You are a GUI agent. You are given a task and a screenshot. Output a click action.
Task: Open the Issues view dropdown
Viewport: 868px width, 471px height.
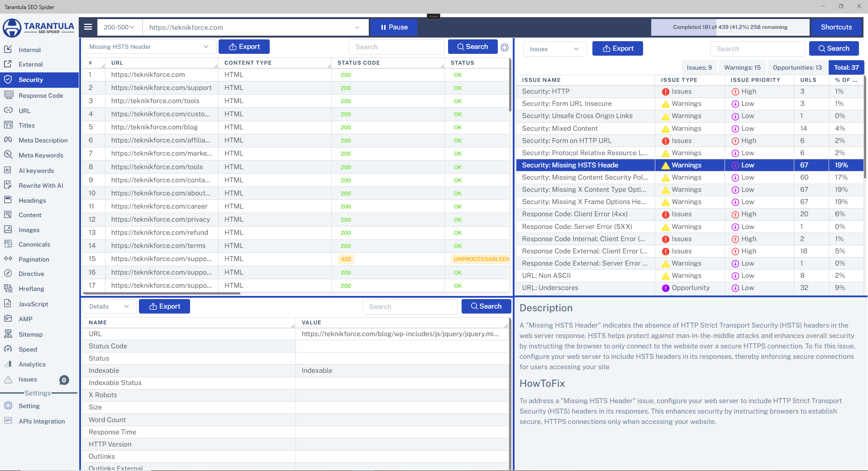pos(555,49)
